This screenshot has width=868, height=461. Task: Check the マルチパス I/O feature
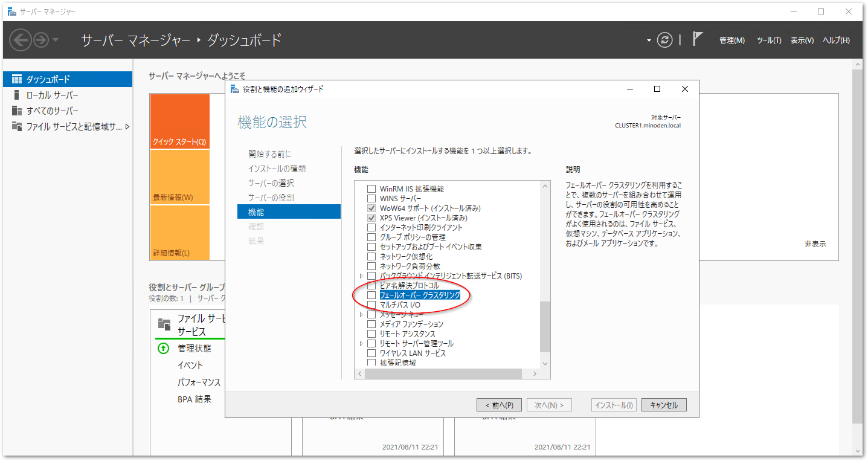[x=371, y=304]
